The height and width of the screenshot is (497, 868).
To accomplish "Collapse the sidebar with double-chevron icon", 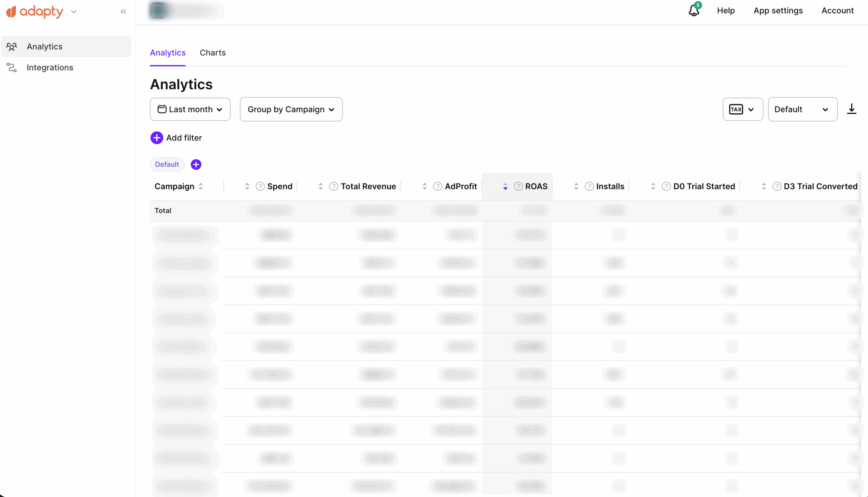I will 123,12.
